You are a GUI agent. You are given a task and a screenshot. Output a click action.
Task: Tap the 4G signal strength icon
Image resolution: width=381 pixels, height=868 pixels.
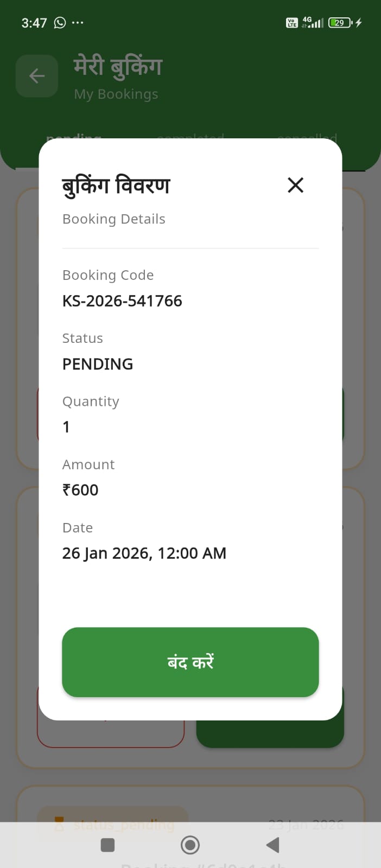(312, 22)
